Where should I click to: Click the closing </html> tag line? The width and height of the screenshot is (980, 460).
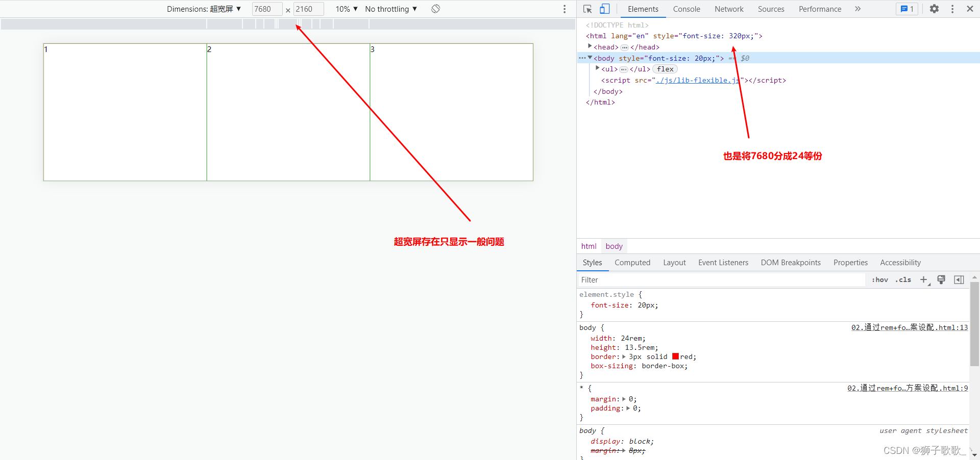[x=600, y=102]
